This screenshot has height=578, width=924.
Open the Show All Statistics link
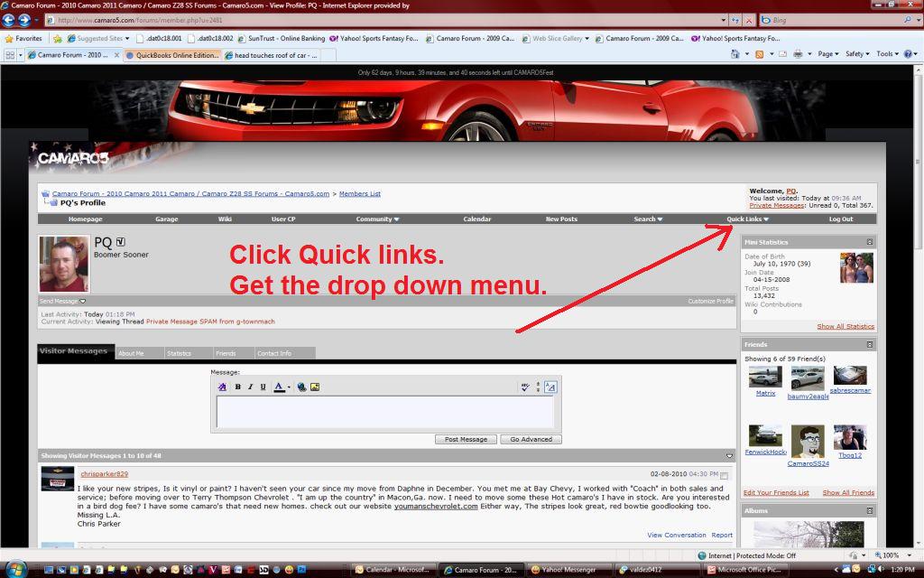click(x=845, y=325)
